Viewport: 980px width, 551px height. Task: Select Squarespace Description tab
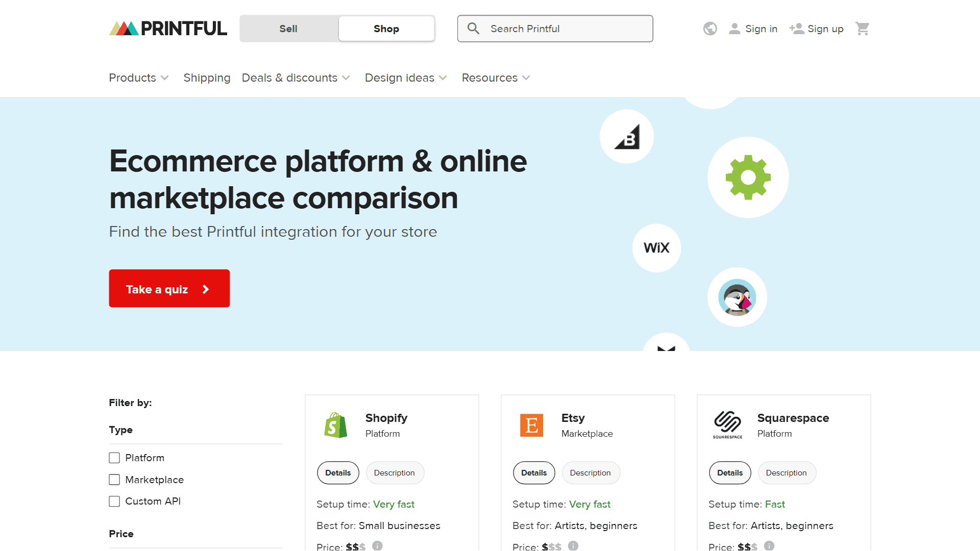pos(787,473)
